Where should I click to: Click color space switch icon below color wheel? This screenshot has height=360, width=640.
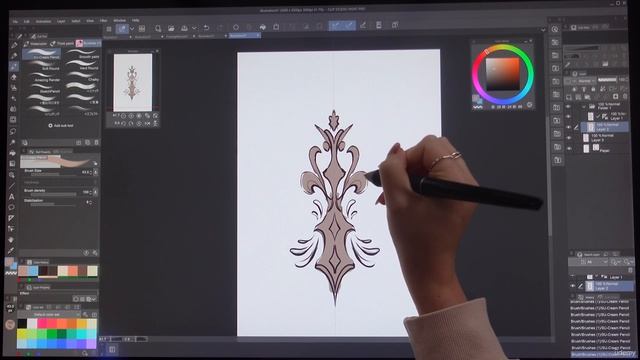coord(529,105)
